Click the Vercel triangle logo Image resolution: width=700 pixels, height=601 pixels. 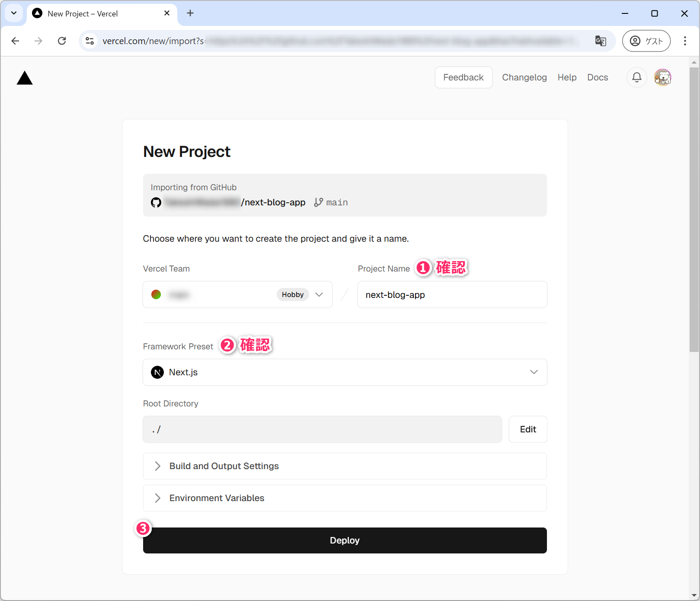[x=25, y=78]
